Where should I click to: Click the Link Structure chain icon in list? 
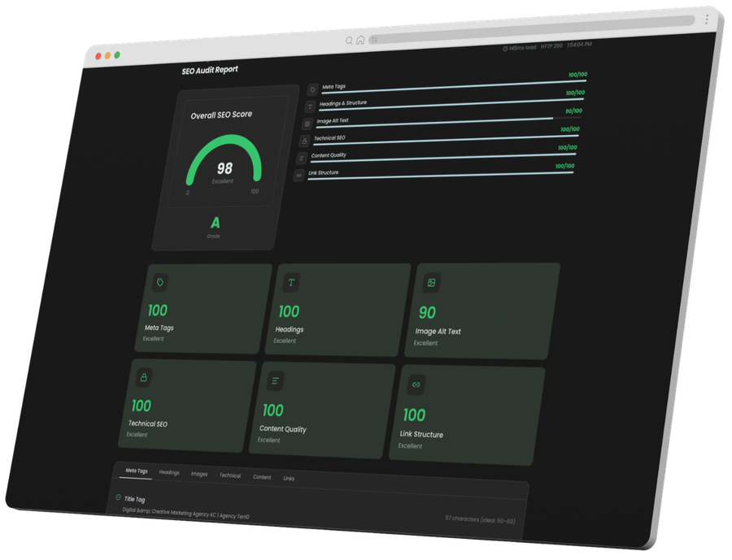pos(298,176)
